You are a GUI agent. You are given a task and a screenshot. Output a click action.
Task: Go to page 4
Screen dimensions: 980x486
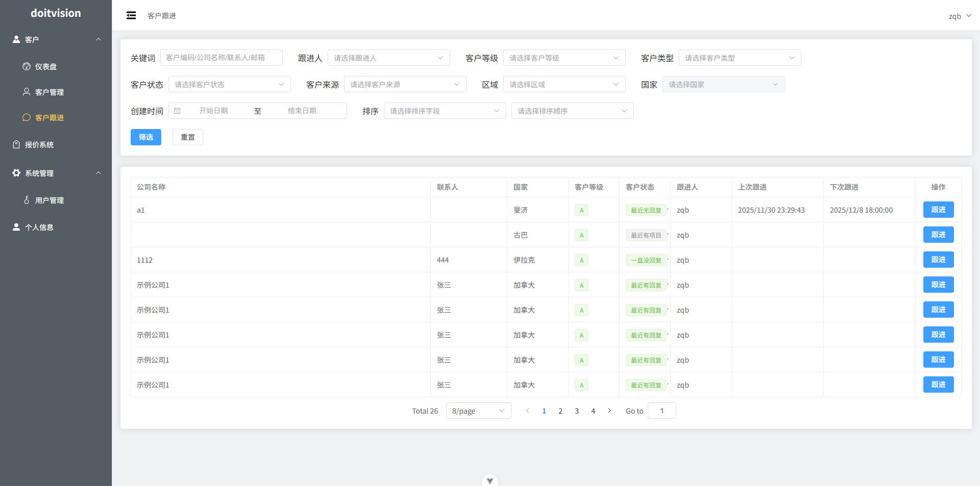[593, 411]
